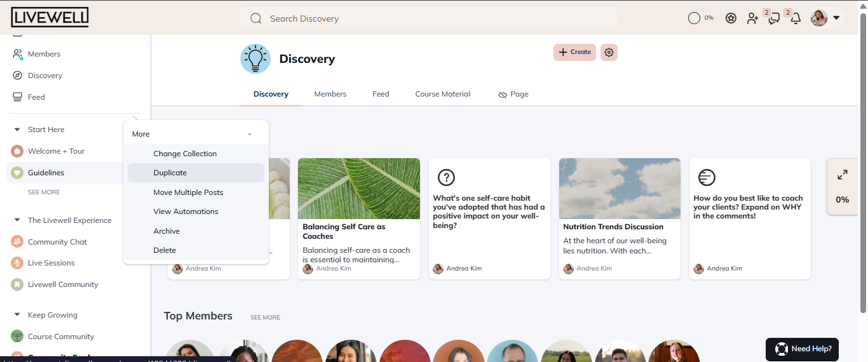Open the self-care habit question text

click(x=489, y=211)
